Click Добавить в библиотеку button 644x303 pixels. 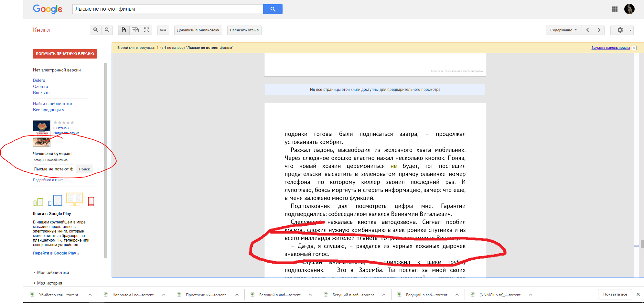(198, 30)
